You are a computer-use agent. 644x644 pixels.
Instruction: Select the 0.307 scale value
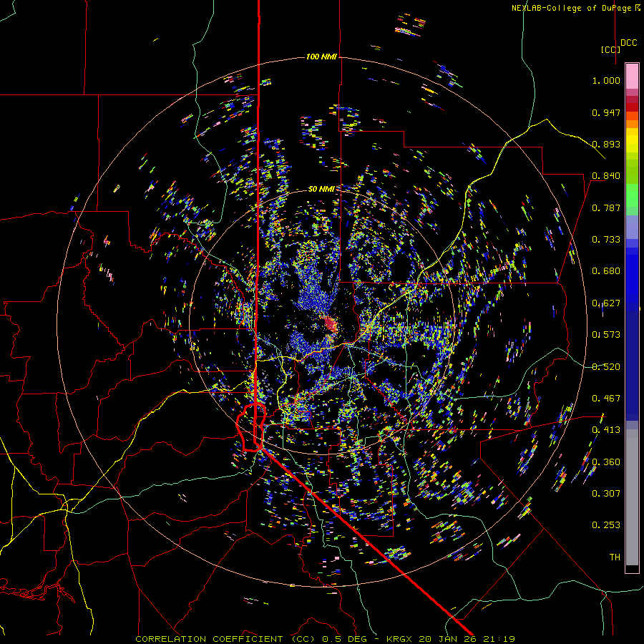pyautogui.click(x=606, y=494)
